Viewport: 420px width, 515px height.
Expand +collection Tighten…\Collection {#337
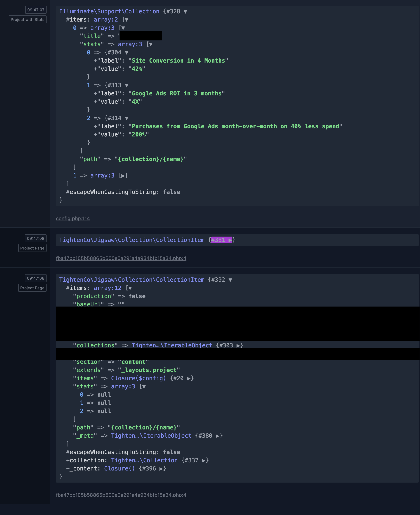point(204,461)
